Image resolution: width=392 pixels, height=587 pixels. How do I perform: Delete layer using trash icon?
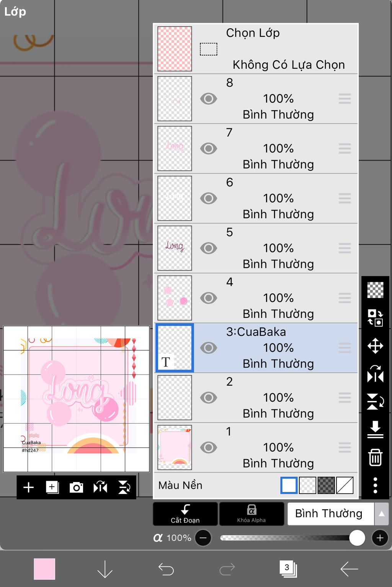coord(375,457)
